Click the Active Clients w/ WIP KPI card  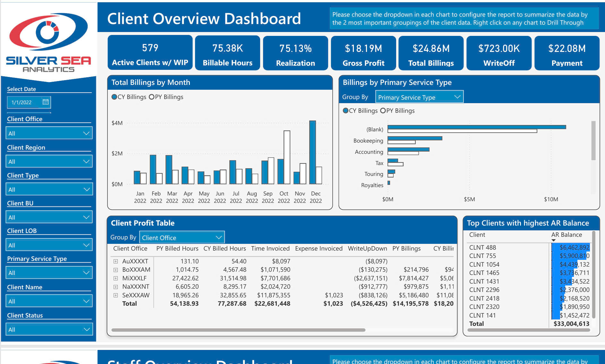tap(149, 53)
